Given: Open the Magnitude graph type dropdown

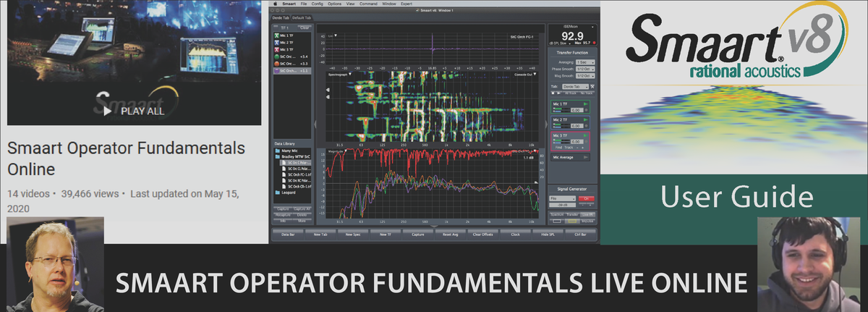Looking at the screenshot, I should [x=338, y=151].
